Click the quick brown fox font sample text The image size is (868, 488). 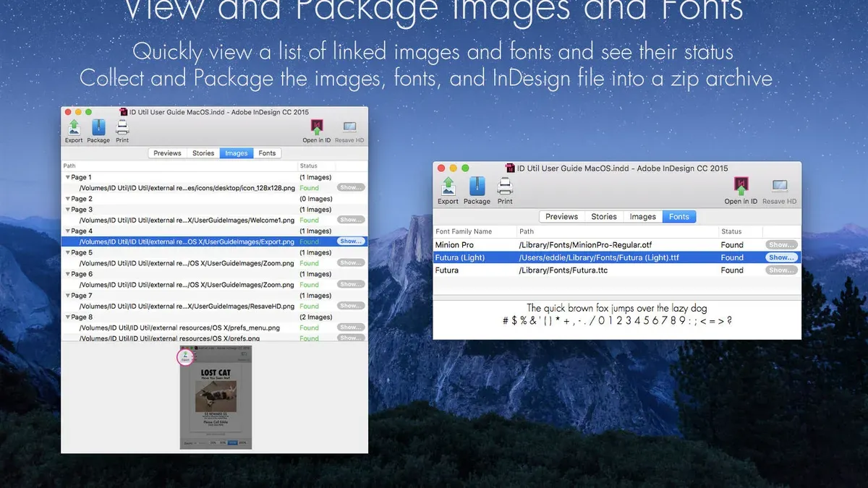click(x=617, y=309)
